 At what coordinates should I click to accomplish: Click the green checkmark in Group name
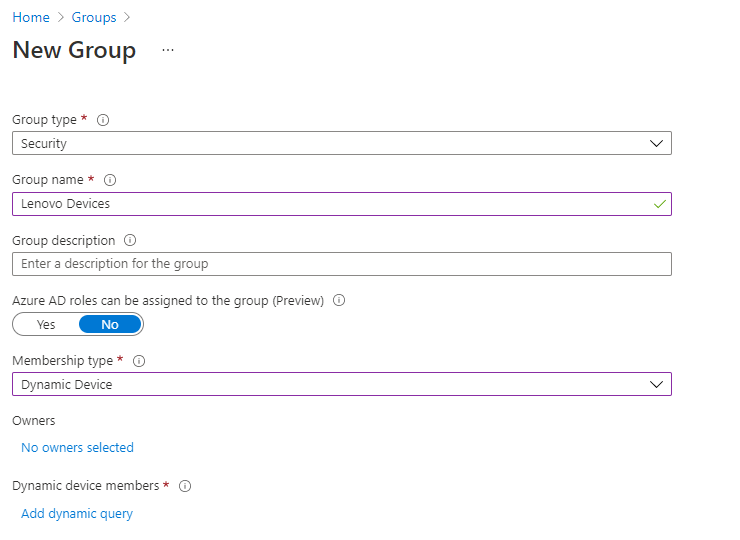pos(660,204)
